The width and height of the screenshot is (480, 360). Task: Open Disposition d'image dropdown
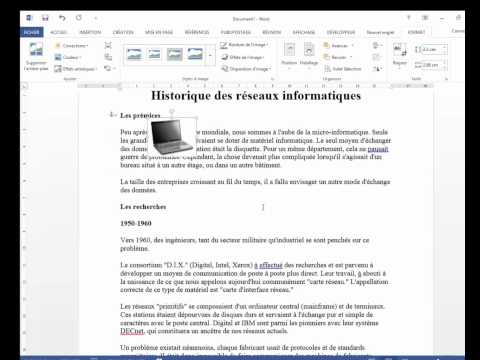click(x=246, y=69)
